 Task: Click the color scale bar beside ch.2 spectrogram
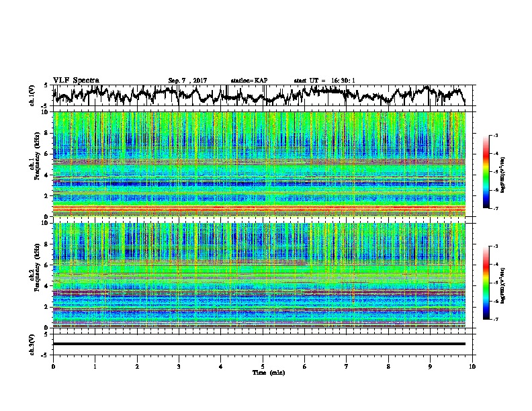click(x=486, y=283)
